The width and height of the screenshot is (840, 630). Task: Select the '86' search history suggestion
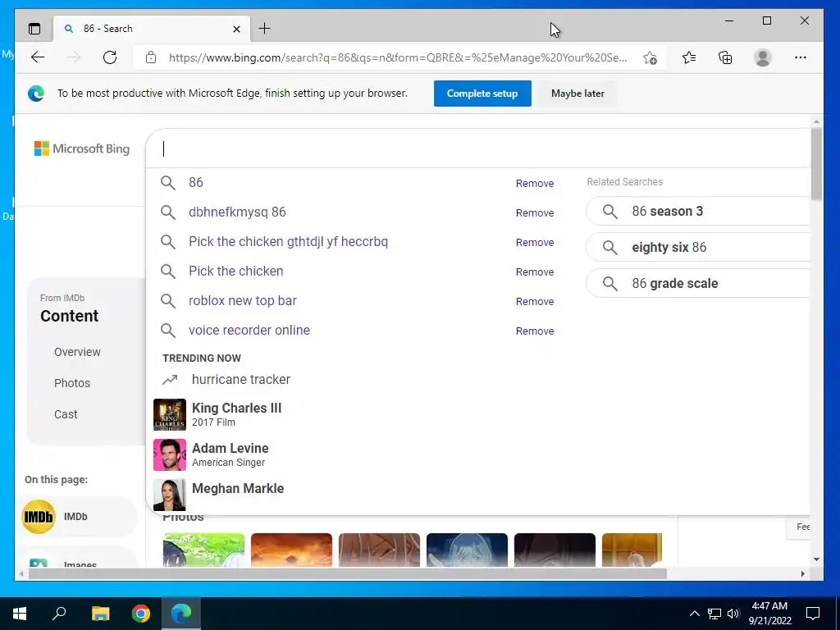pyautogui.click(x=195, y=183)
